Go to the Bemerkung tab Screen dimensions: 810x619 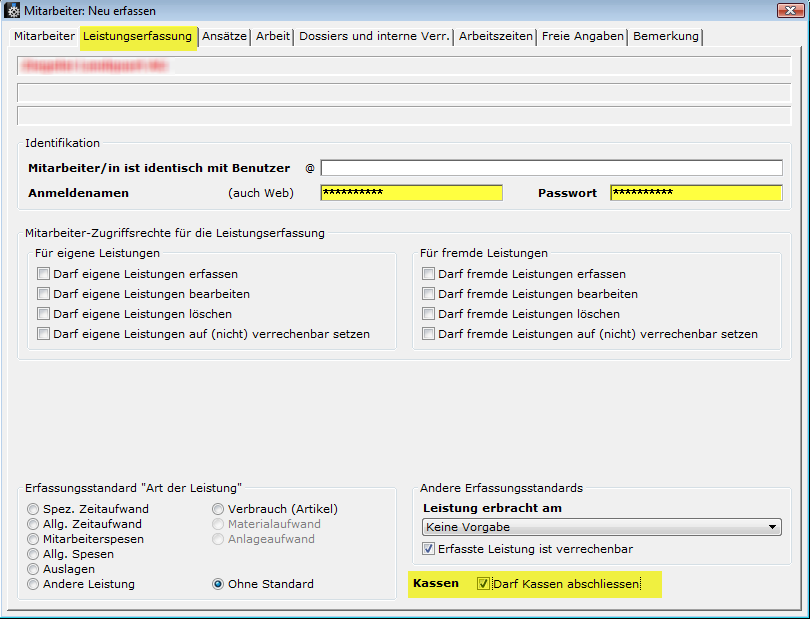tap(666, 36)
